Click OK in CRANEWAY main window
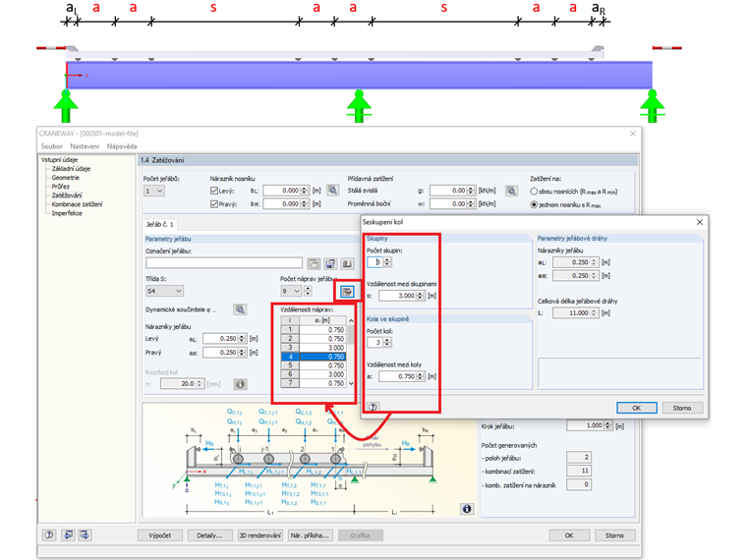The height and width of the screenshot is (560, 747). (569, 535)
